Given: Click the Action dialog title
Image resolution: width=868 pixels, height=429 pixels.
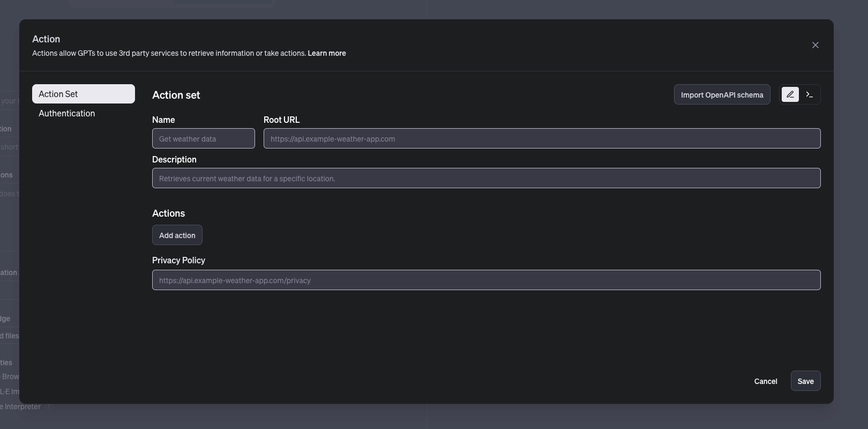Looking at the screenshot, I should [x=46, y=39].
